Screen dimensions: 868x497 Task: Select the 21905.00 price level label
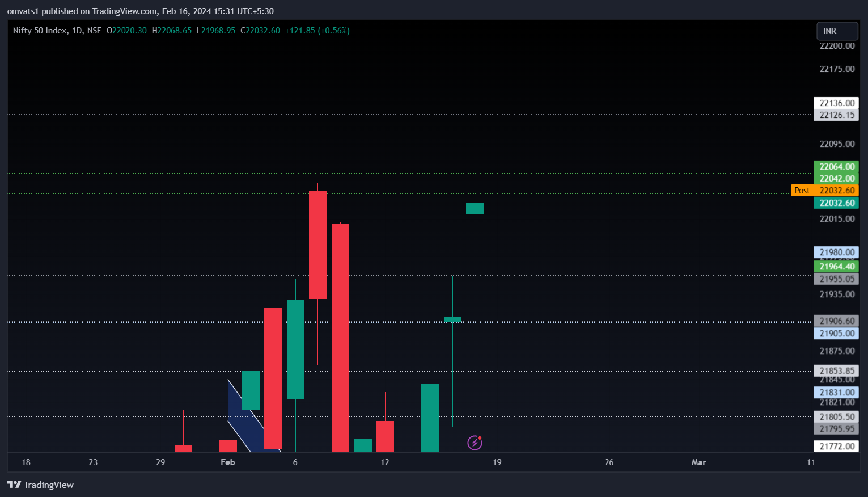(x=836, y=334)
